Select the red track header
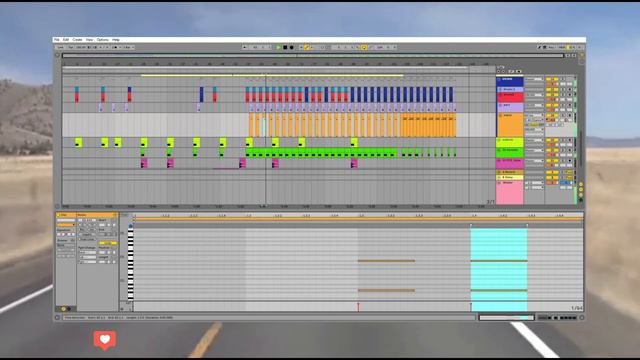The width and height of the screenshot is (640, 360). tap(510, 97)
